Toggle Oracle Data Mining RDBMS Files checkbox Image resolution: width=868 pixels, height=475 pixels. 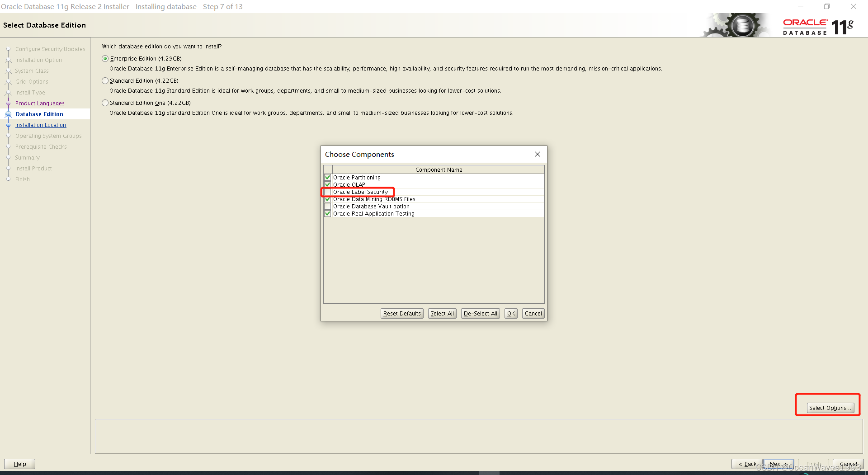[x=328, y=199]
